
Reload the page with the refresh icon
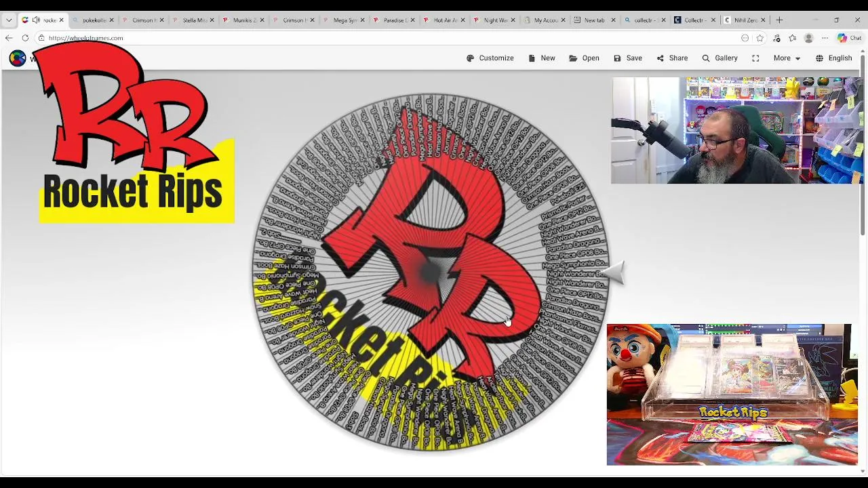(25, 38)
